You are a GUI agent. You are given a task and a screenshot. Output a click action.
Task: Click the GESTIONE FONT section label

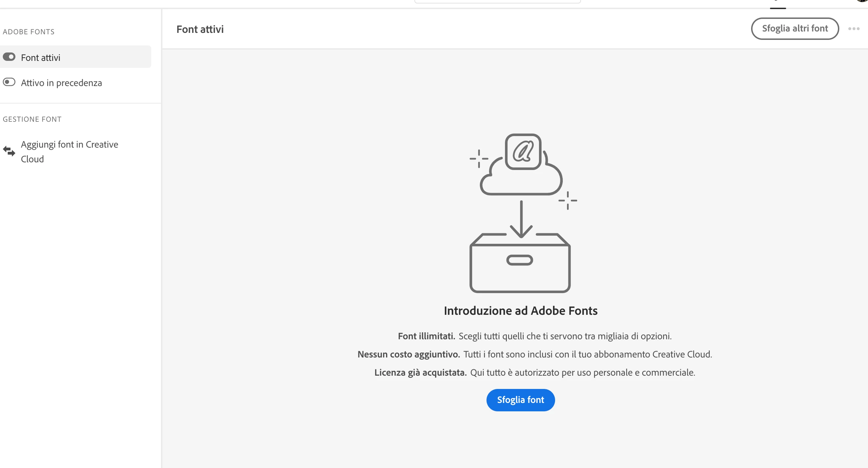pyautogui.click(x=32, y=119)
